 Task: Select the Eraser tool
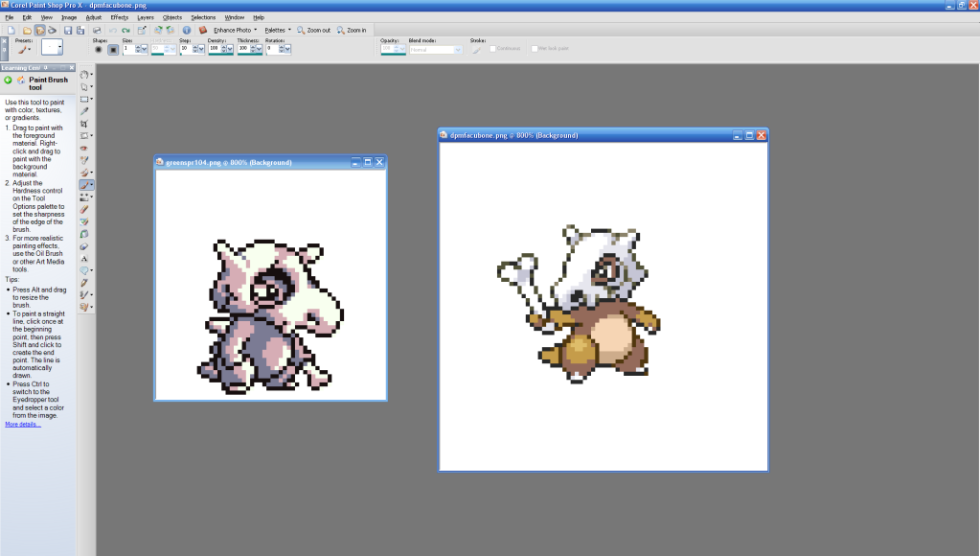(x=84, y=209)
